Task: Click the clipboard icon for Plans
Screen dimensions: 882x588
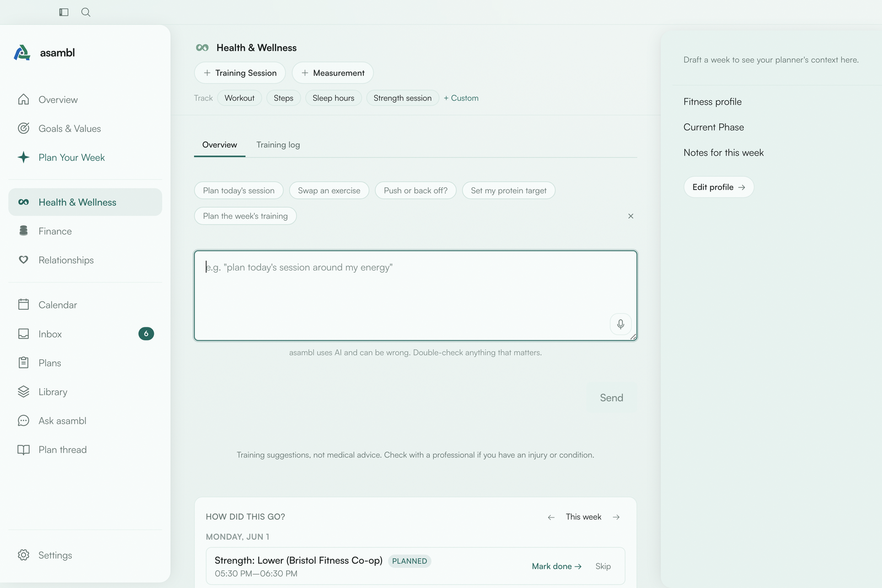Action: click(24, 363)
